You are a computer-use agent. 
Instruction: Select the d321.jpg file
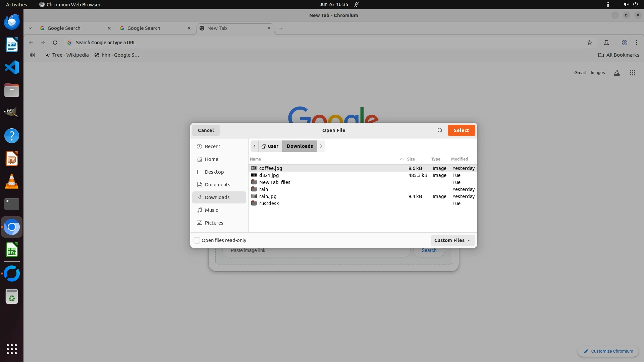[x=269, y=175]
